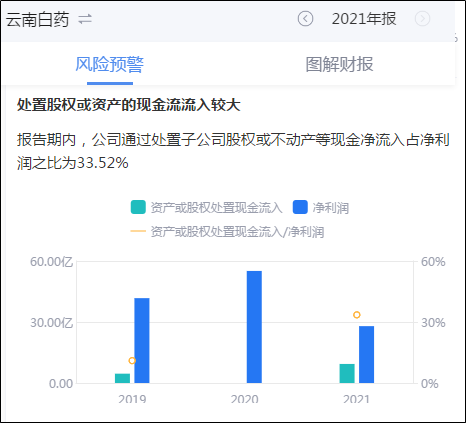This screenshot has width=466, height=423.
Task: Switch to 图解财报 tab
Action: pyautogui.click(x=339, y=64)
